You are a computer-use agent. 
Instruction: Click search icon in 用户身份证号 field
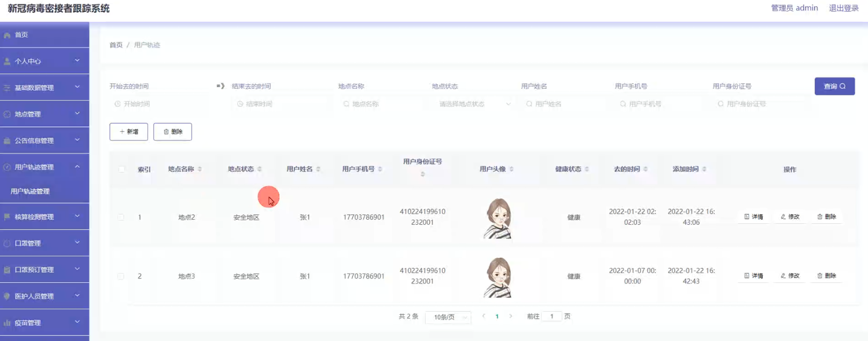[x=721, y=104]
